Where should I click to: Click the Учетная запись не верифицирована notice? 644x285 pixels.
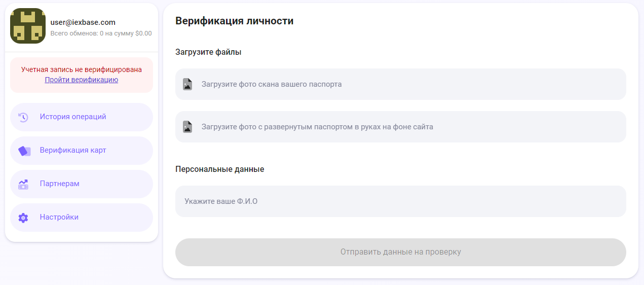(x=82, y=69)
